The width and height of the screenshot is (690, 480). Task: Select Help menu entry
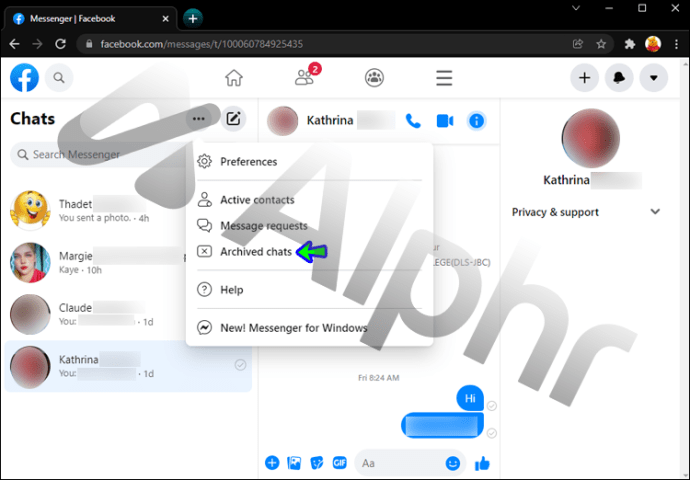coord(309,289)
